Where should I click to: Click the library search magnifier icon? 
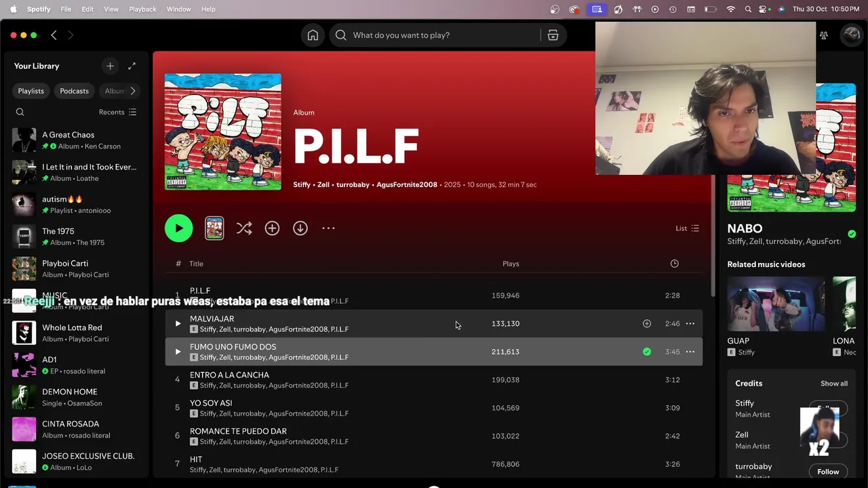pos(20,112)
